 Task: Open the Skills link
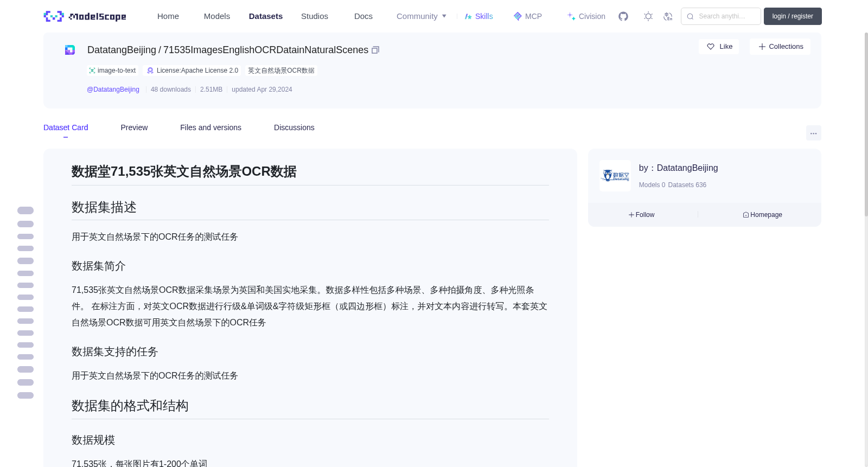[478, 16]
